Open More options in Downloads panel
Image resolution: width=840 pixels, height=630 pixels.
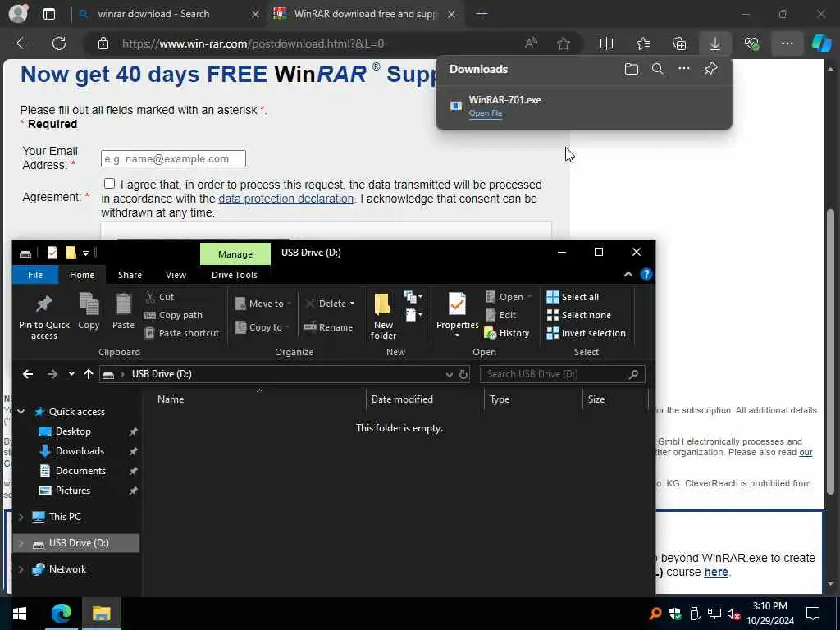pos(684,69)
